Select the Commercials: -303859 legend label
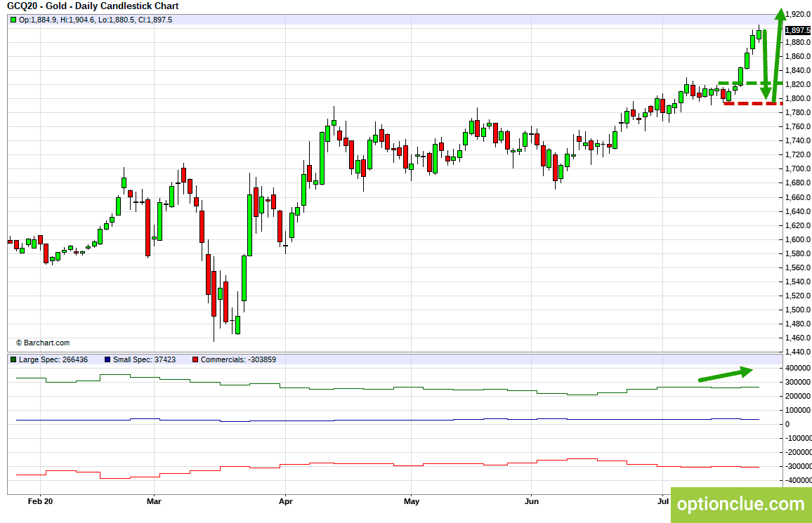This screenshot has height=523, width=812. [x=238, y=359]
